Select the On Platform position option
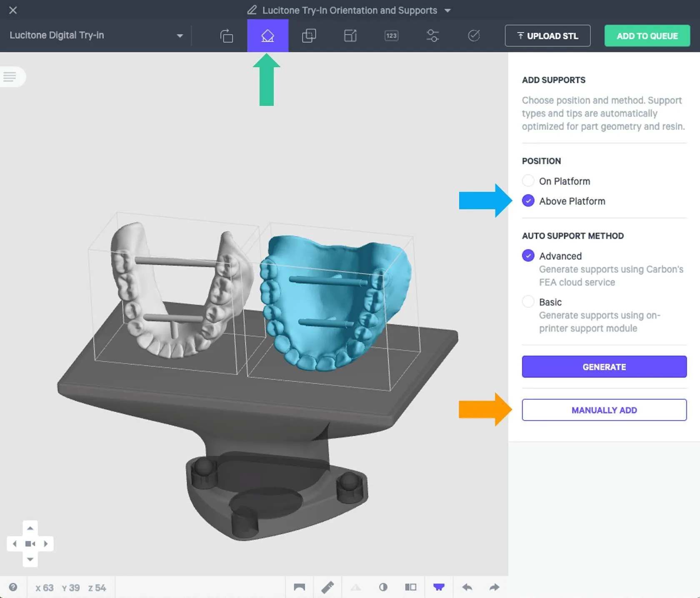The image size is (700, 598). pos(528,181)
